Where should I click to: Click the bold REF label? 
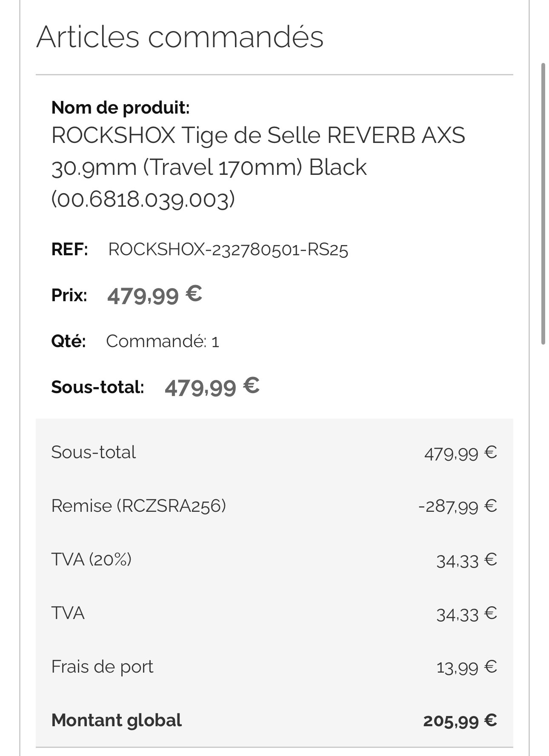point(69,250)
